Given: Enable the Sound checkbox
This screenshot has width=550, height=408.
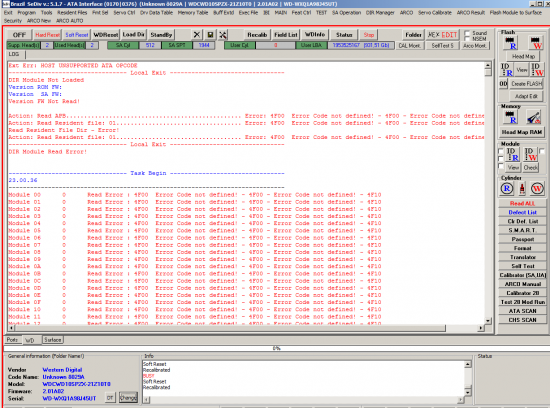Looking at the screenshot, I should pyautogui.click(x=467, y=33).
